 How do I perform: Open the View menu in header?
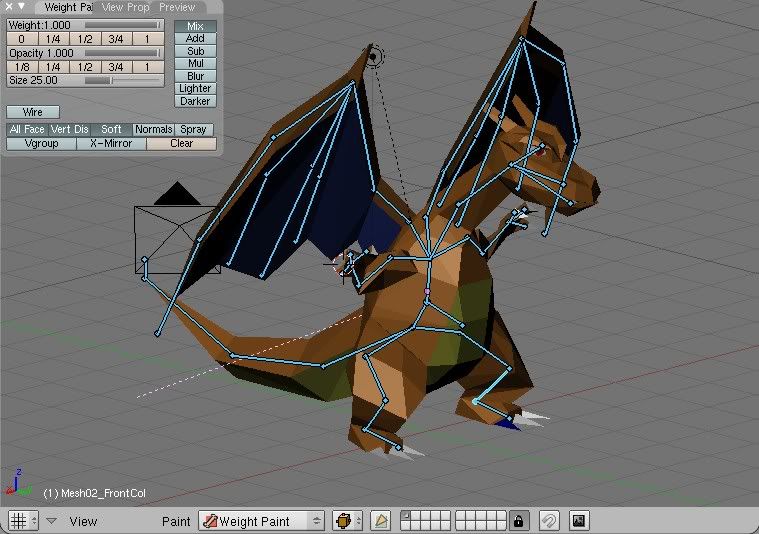(x=83, y=521)
